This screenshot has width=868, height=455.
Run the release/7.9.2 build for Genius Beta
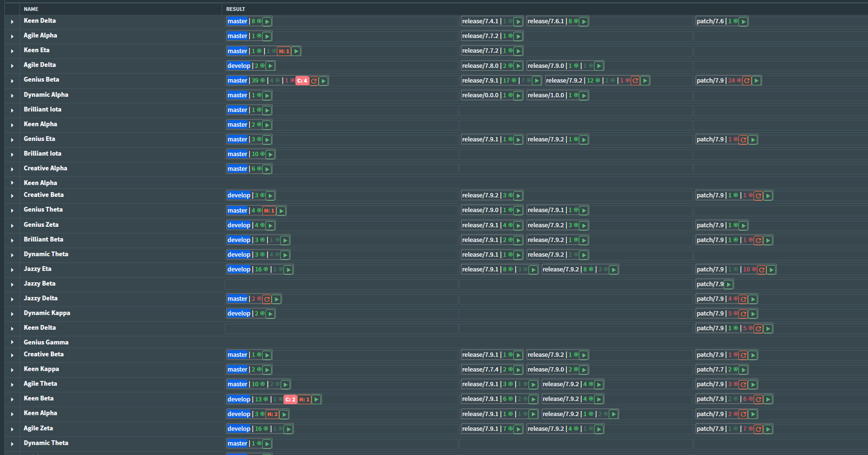645,81
